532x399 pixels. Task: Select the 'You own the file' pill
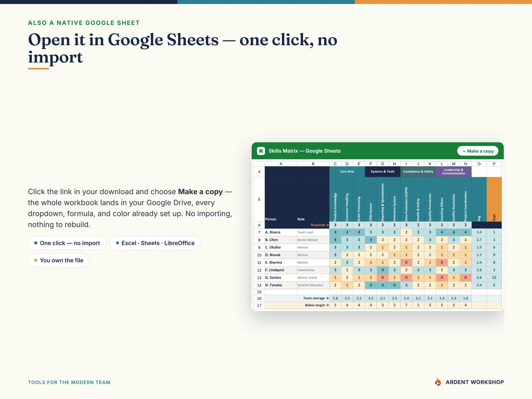click(x=59, y=260)
